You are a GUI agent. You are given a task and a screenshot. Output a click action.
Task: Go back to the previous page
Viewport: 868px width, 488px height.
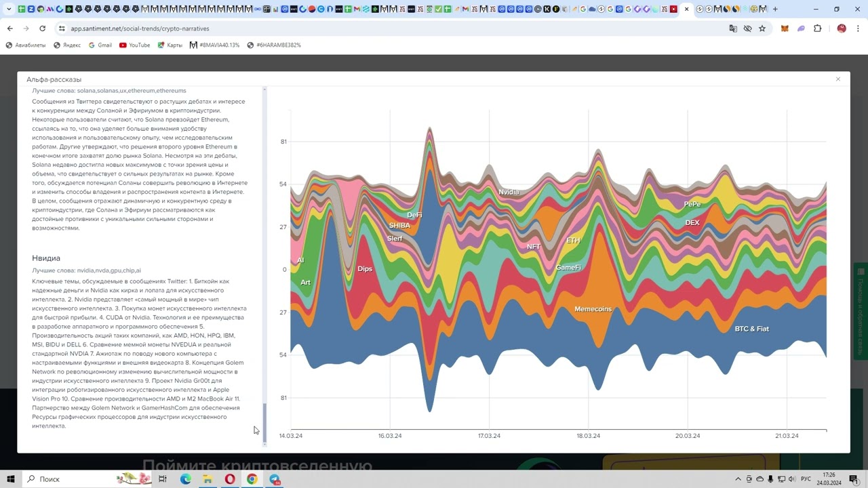(9, 28)
